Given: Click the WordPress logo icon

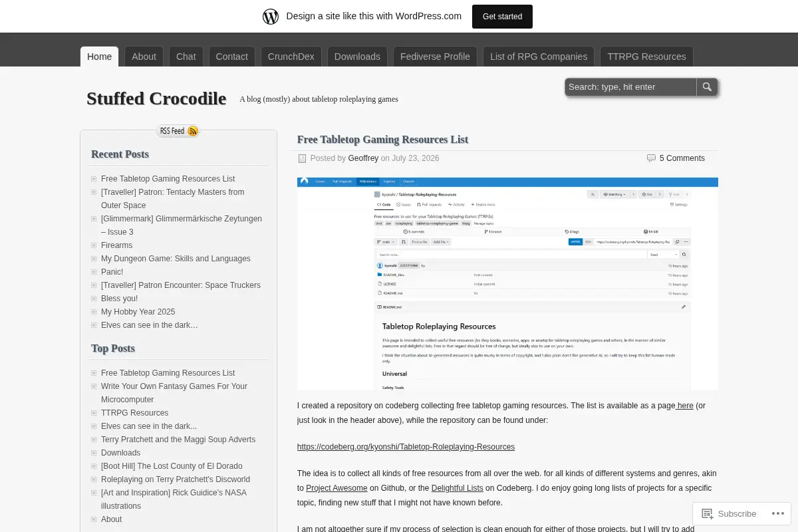Looking at the screenshot, I should coord(271,17).
